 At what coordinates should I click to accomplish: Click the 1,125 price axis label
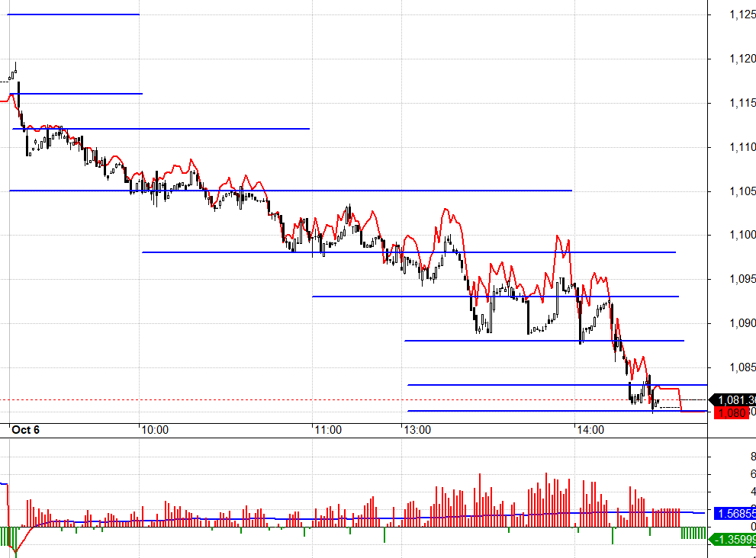pyautogui.click(x=730, y=14)
